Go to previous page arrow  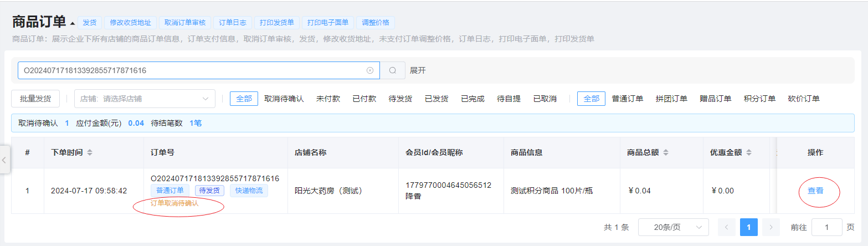(727, 227)
